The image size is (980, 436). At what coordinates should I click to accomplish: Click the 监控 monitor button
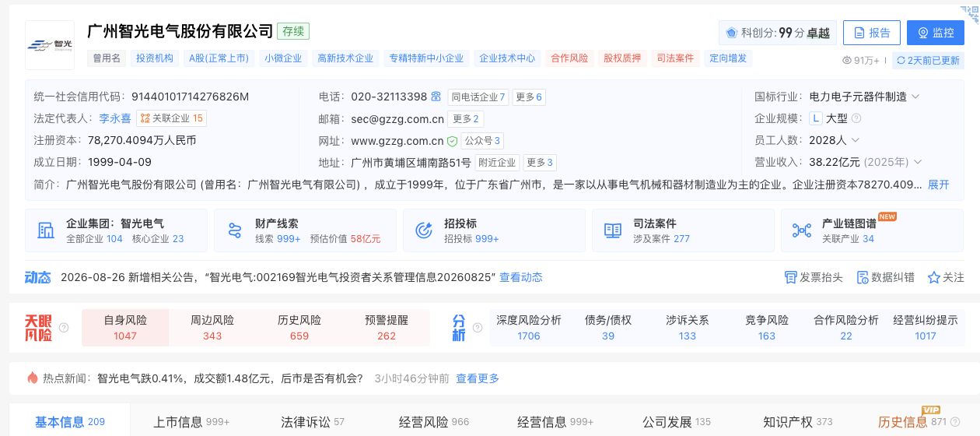point(936,33)
